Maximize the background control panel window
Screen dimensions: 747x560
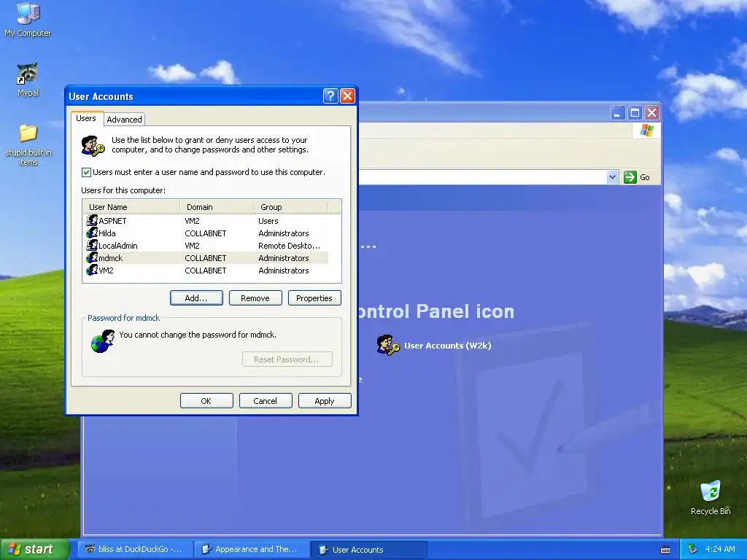[635, 113]
